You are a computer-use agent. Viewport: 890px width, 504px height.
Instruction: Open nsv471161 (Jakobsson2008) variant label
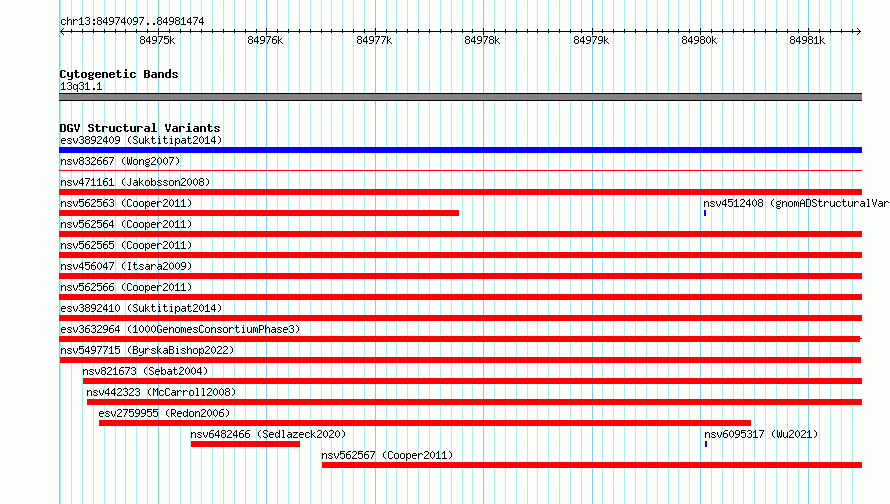coord(135,182)
